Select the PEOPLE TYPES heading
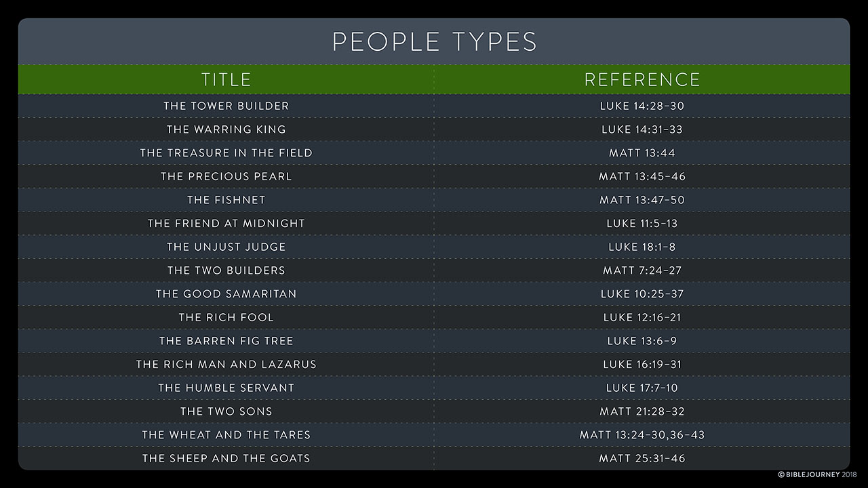Viewport: 868px width, 488px height. (x=434, y=42)
